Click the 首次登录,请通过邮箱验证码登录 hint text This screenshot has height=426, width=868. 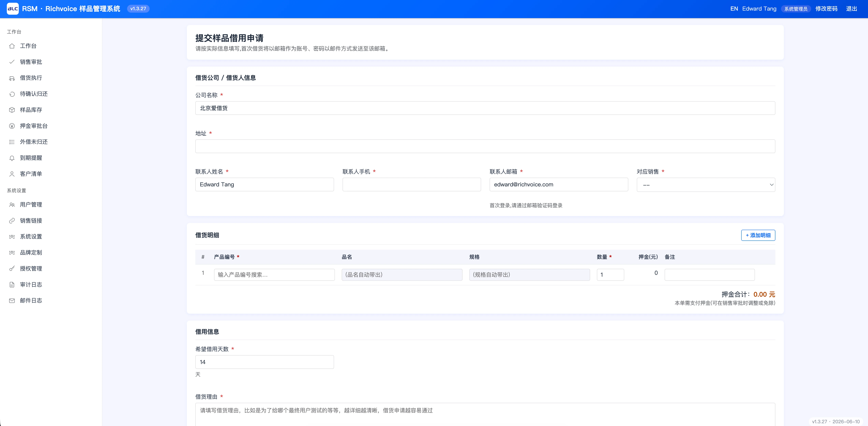526,206
